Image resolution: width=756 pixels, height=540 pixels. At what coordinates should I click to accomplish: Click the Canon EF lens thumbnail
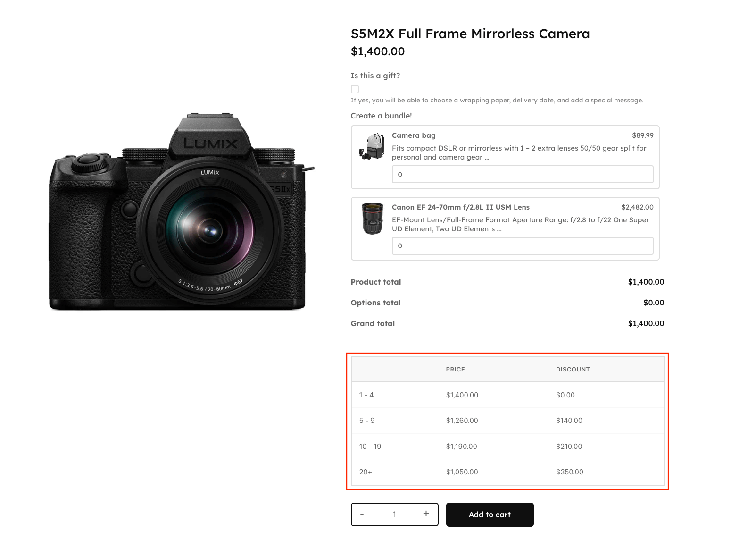(x=372, y=220)
